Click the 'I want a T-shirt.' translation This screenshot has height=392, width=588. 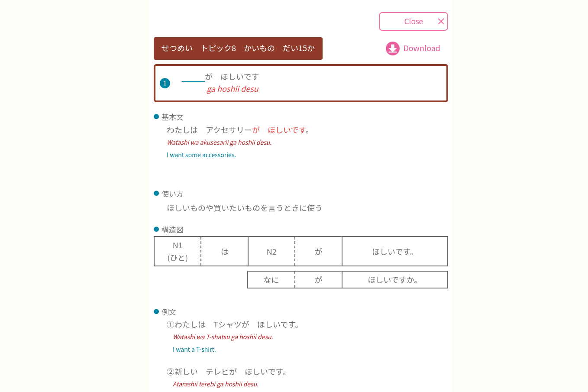point(194,350)
